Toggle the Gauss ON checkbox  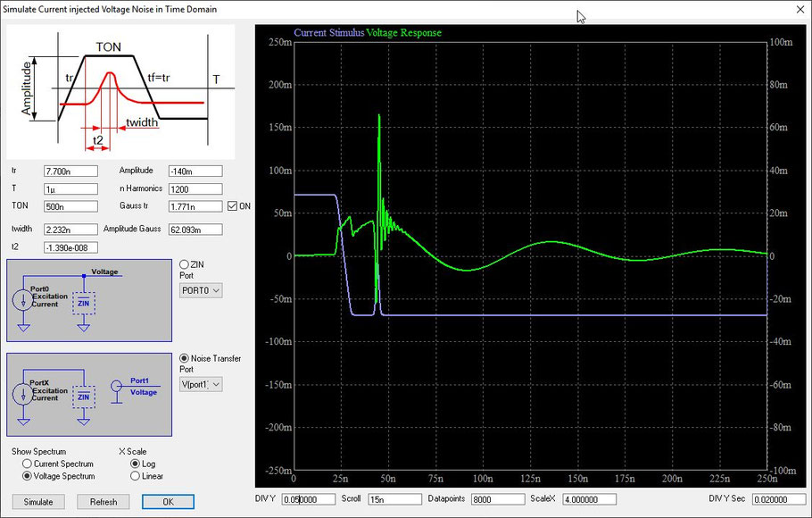point(233,206)
